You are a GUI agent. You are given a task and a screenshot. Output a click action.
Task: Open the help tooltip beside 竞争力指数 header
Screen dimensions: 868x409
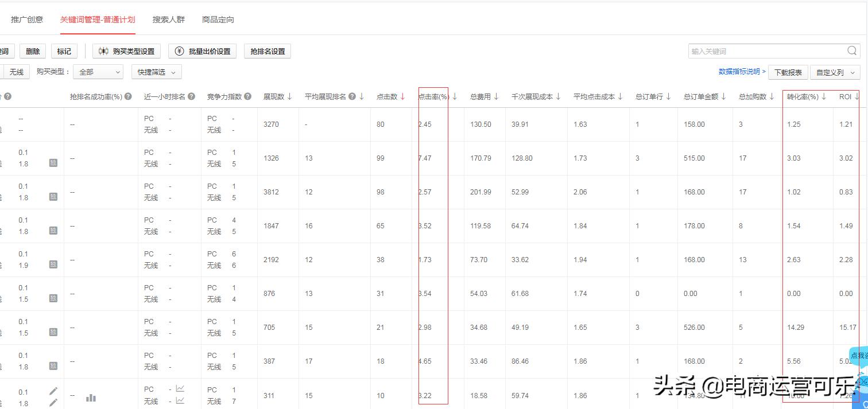click(247, 96)
